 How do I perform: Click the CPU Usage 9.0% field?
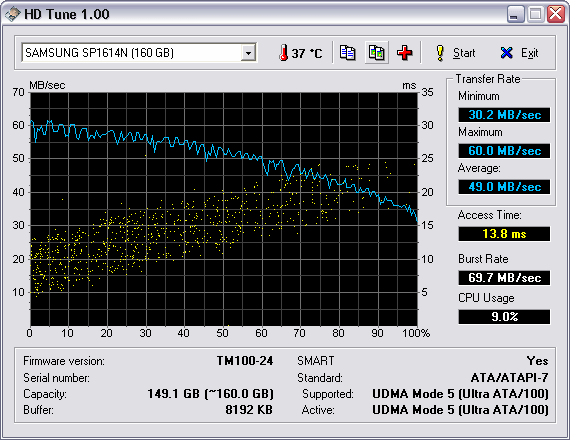pos(504,317)
